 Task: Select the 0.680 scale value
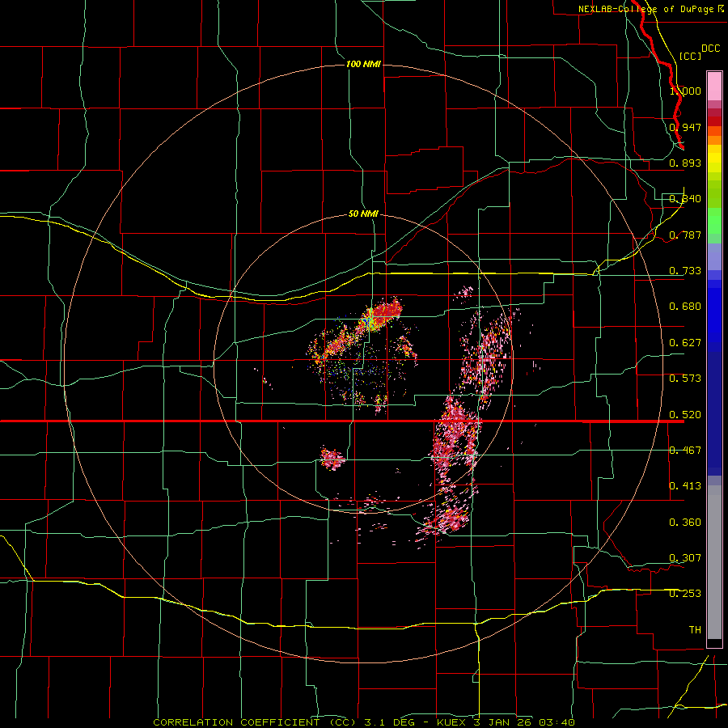(685, 307)
